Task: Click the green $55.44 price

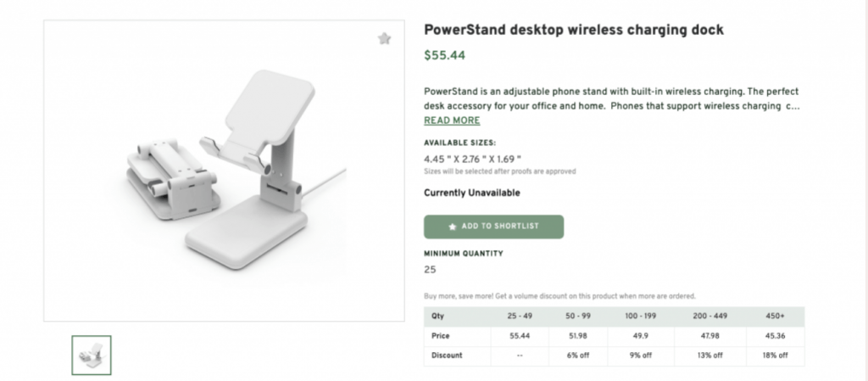Action: pos(444,56)
